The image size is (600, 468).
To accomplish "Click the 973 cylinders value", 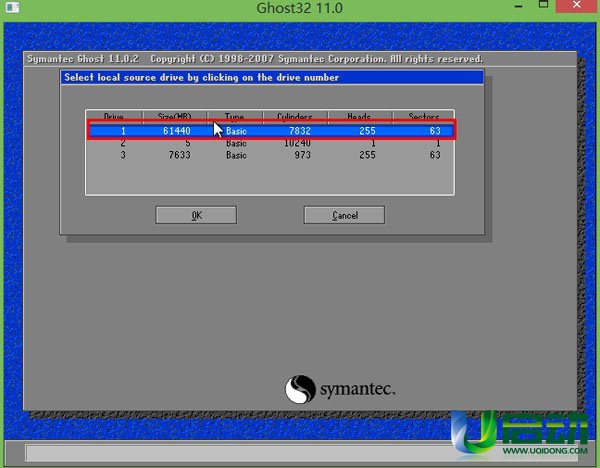I will click(302, 155).
